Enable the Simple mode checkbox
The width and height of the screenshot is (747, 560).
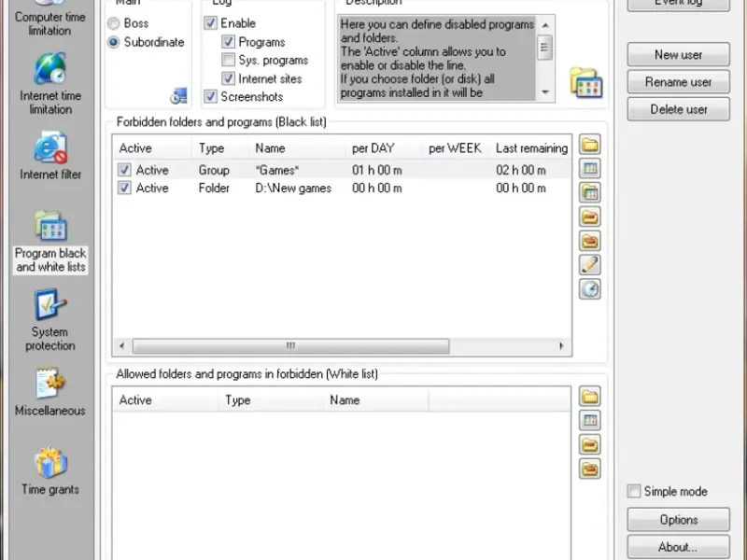pyautogui.click(x=634, y=491)
